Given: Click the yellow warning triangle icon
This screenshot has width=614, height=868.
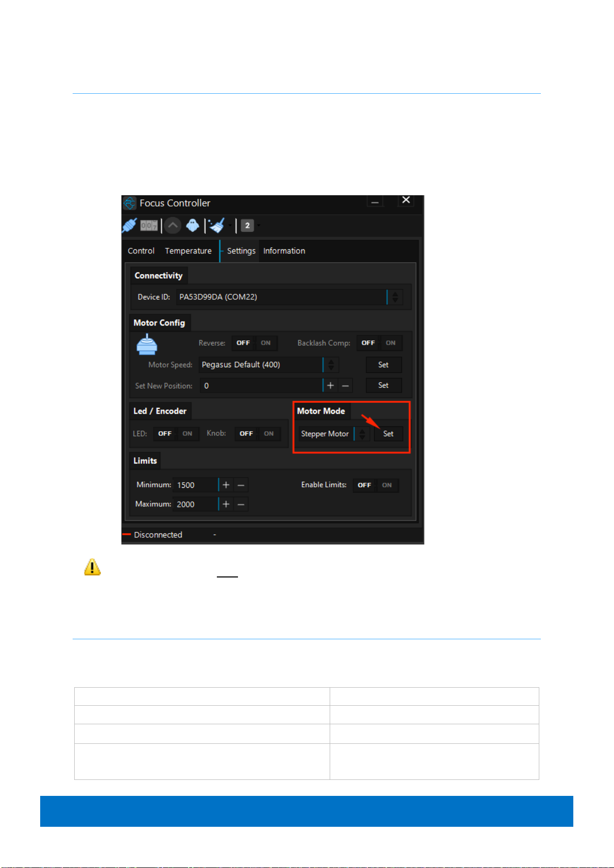Looking at the screenshot, I should [92, 567].
